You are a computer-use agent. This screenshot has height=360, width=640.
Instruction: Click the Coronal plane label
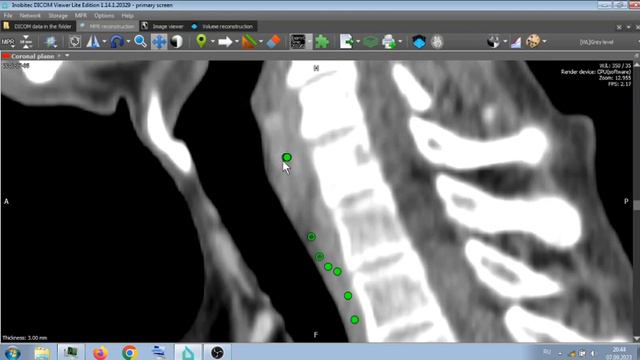[33, 56]
